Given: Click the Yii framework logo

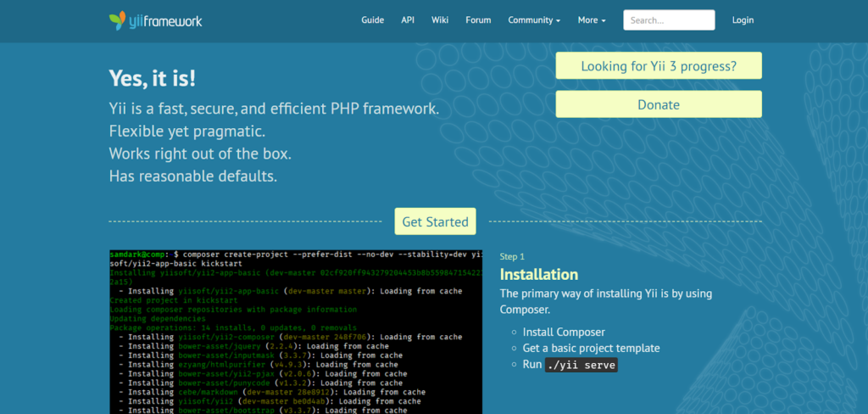Looking at the screenshot, I should click(x=156, y=20).
